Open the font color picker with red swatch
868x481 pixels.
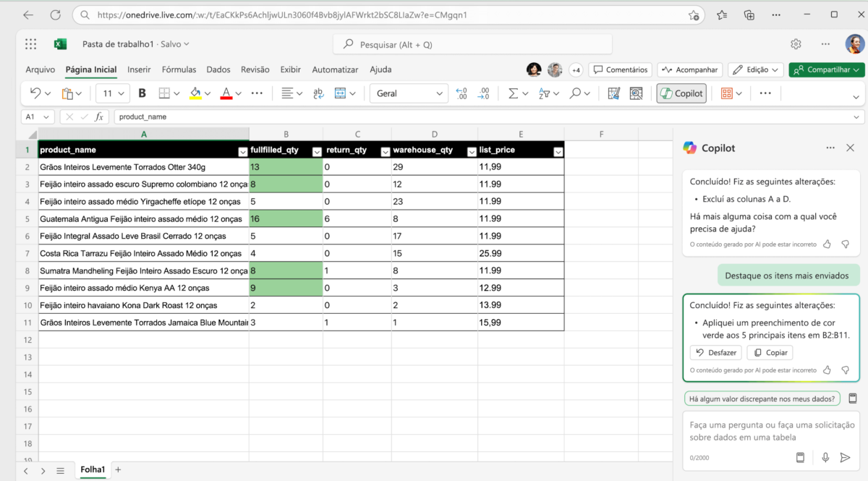point(227,93)
